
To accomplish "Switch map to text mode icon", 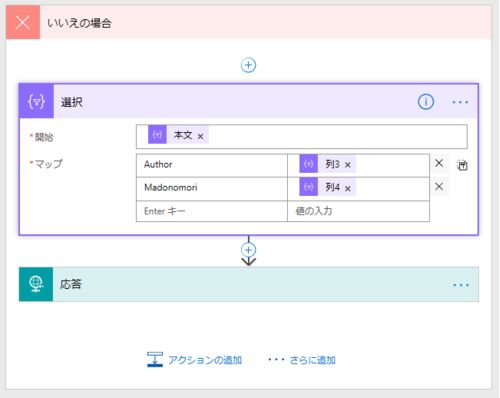I will 462,165.
